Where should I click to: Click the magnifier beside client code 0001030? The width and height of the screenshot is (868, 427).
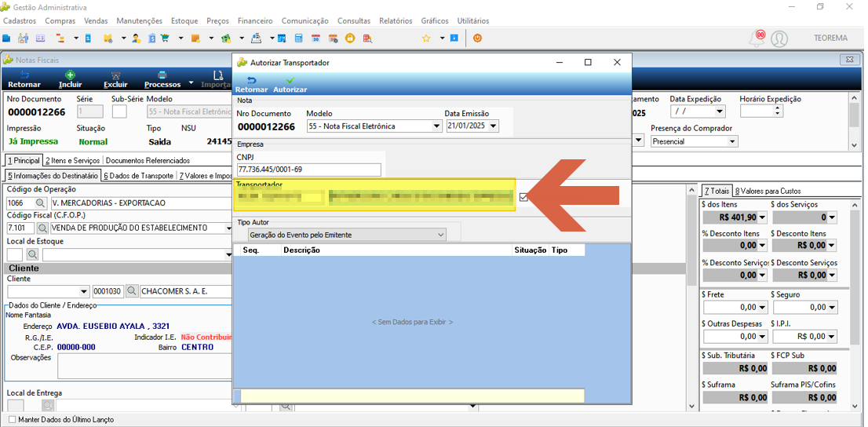pyautogui.click(x=132, y=290)
